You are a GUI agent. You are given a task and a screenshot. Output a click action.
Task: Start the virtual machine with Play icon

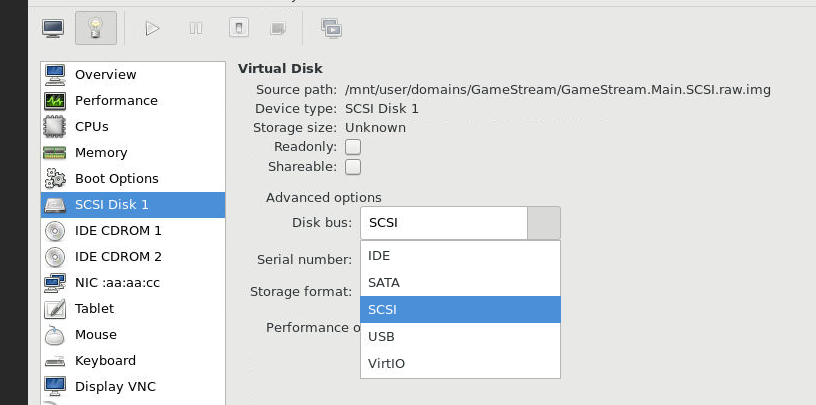pyautogui.click(x=152, y=28)
